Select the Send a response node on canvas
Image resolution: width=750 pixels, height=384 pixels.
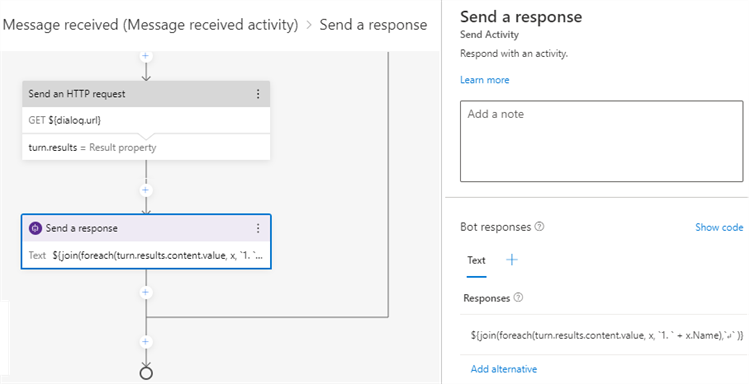coord(146,241)
